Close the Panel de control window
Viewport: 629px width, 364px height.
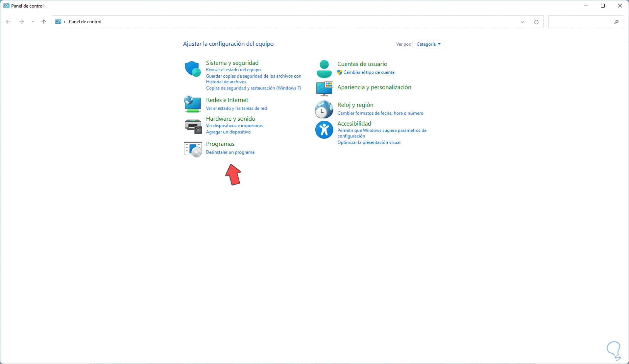620,6
